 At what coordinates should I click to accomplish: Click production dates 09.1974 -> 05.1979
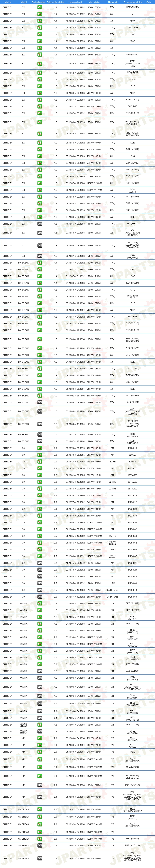[75, 448]
